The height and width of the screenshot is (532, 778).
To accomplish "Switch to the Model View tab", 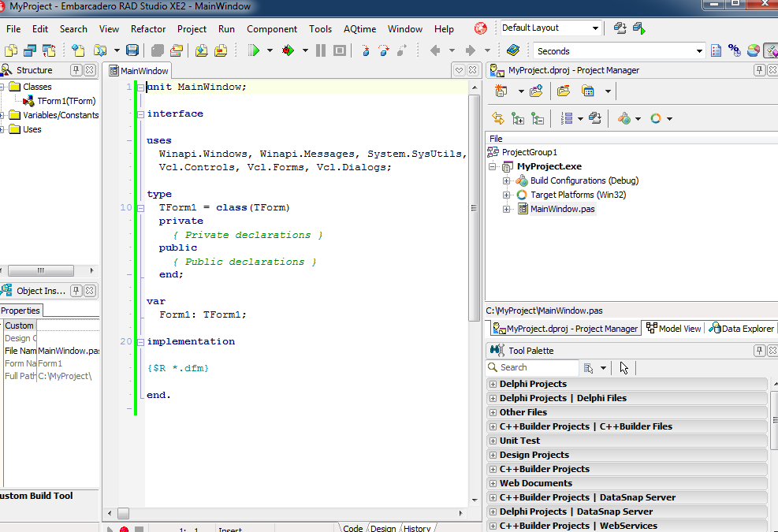I will (x=673, y=329).
